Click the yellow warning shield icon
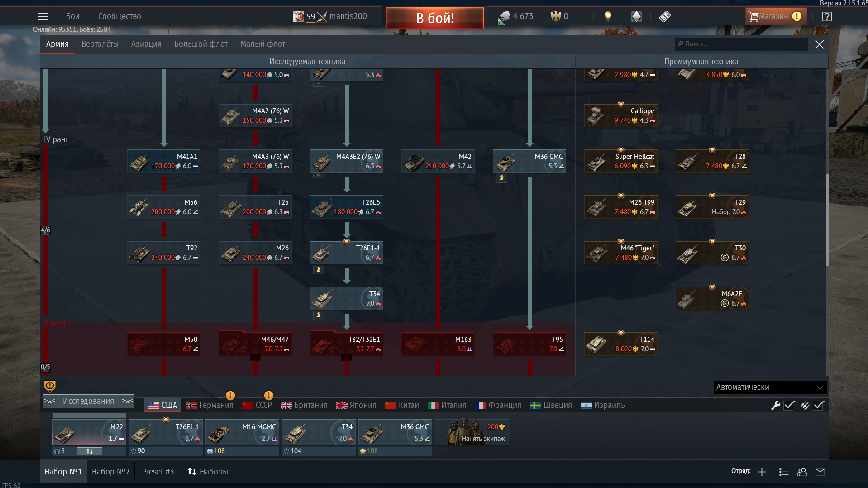868x488 pixels. [50, 386]
